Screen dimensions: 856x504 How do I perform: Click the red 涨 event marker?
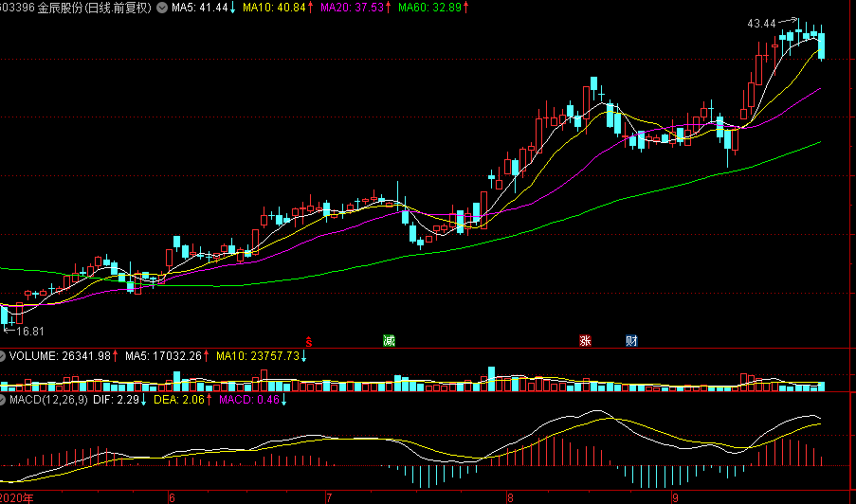click(585, 341)
